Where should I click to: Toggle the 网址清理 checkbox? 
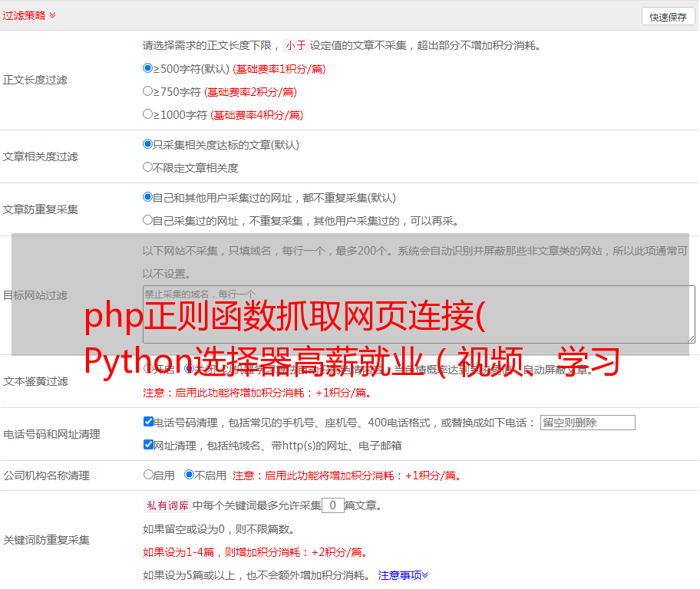149,445
